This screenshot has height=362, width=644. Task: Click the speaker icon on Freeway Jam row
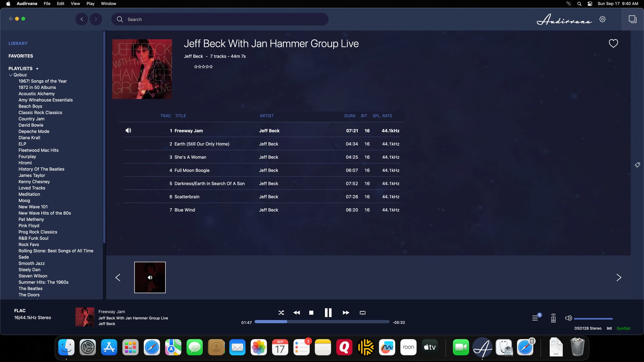[x=128, y=130]
